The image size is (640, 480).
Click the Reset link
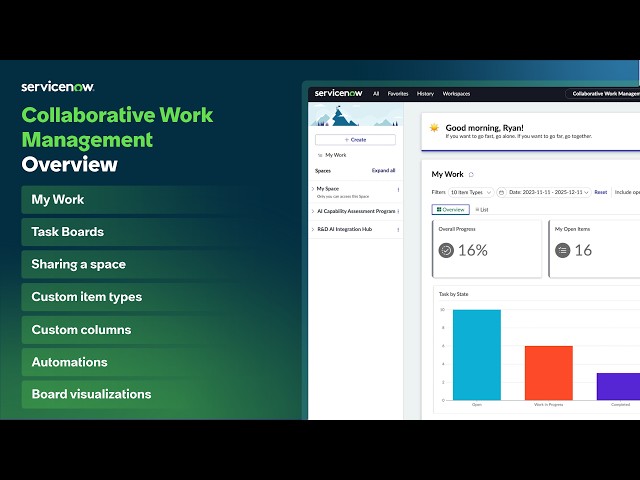click(600, 192)
